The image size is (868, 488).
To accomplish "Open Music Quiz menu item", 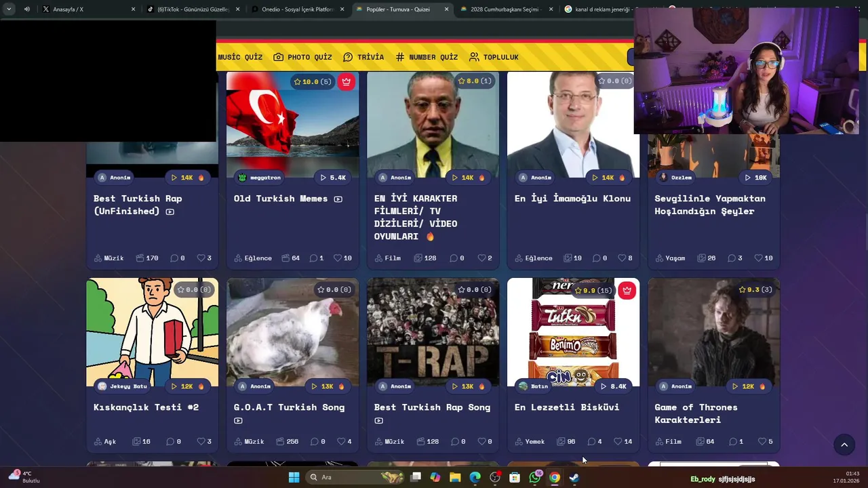I will click(240, 57).
